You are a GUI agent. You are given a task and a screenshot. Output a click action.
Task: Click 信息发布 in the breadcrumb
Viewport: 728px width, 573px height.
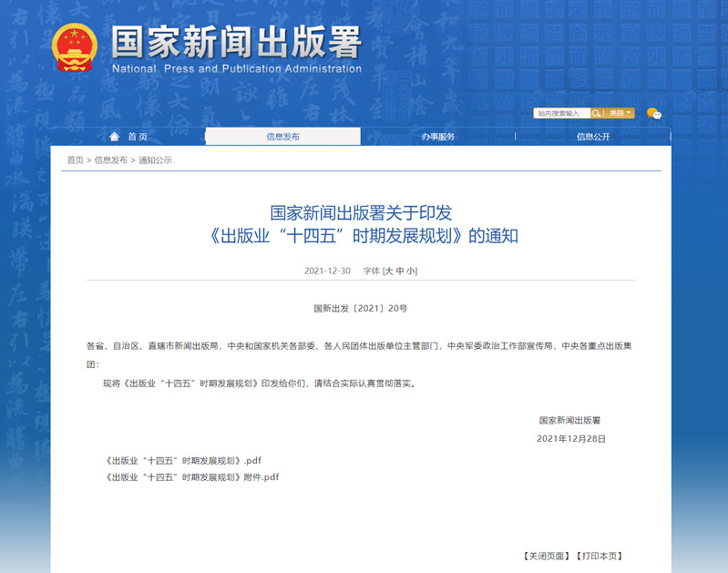point(111,160)
